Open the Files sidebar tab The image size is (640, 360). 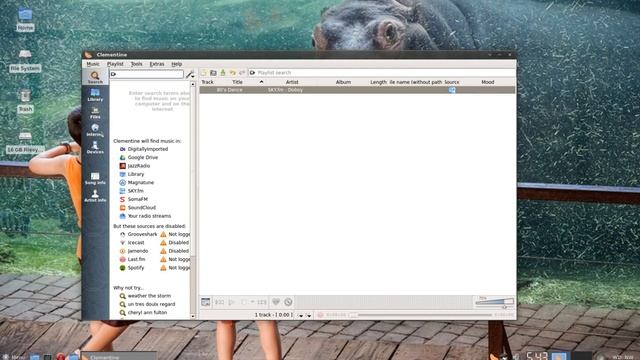click(95, 113)
